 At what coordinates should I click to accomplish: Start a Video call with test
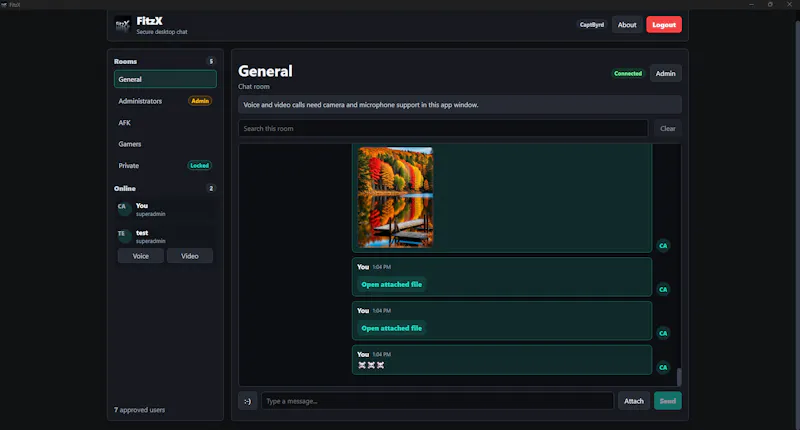click(190, 256)
